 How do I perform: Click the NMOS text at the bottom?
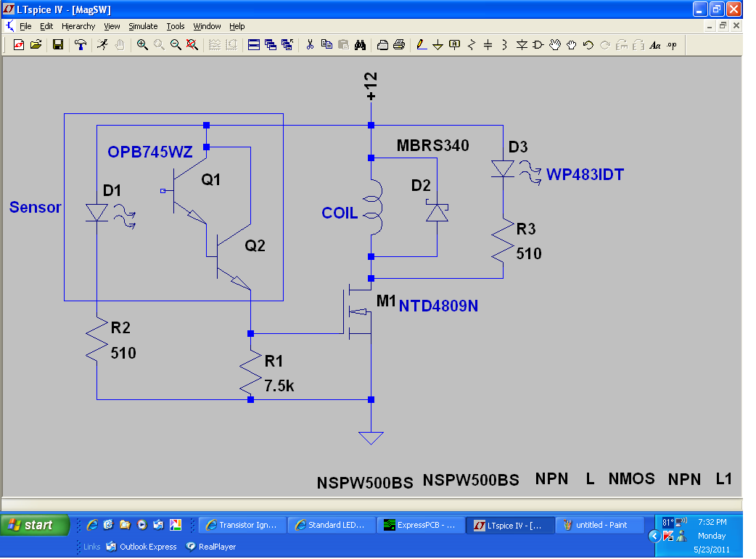tap(632, 478)
